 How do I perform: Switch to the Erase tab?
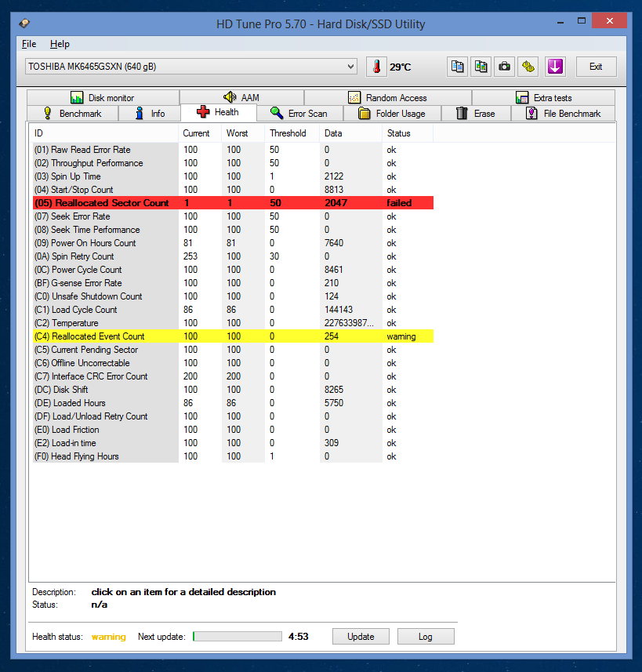pos(476,114)
